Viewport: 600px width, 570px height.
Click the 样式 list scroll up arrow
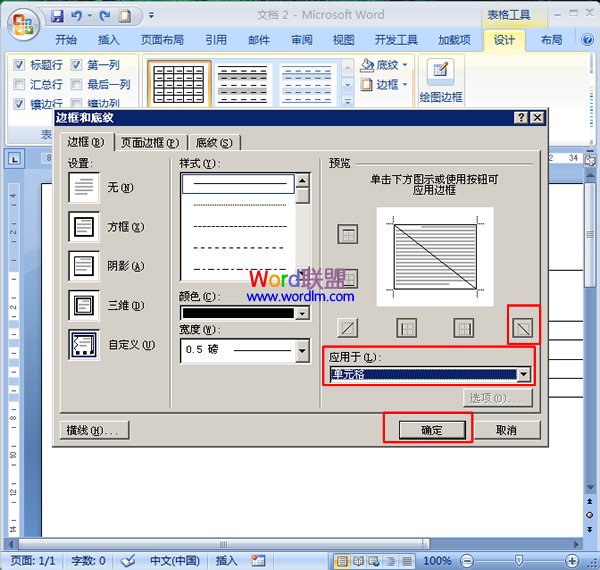[302, 181]
